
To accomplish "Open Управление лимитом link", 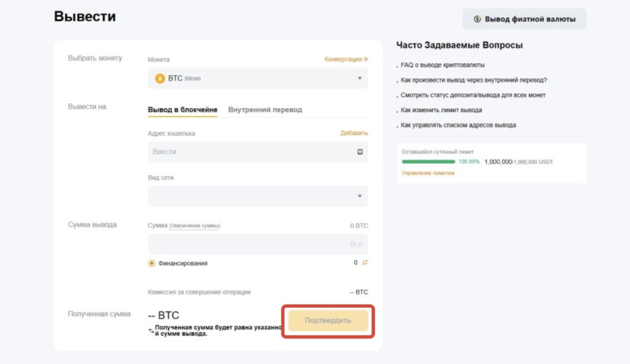I will pyautogui.click(x=428, y=173).
